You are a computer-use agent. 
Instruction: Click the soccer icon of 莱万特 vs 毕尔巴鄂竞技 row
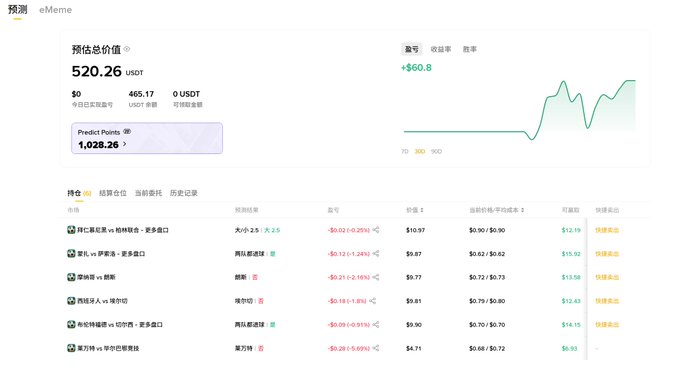click(71, 348)
